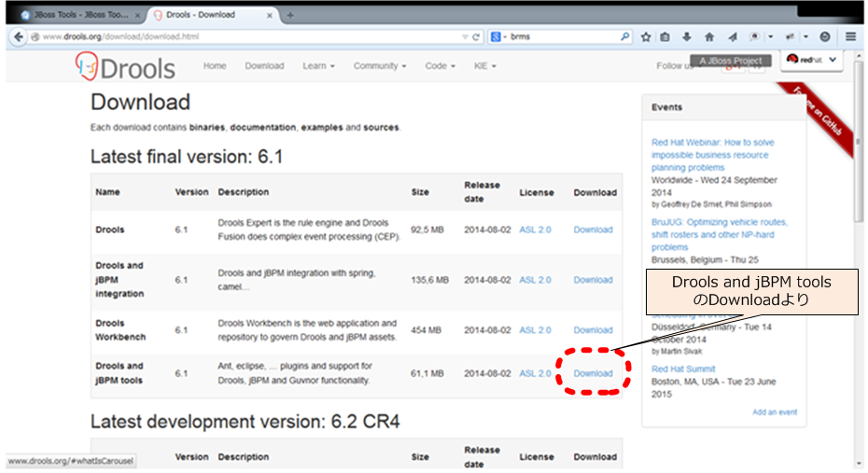Close the Drools - Download tab
This screenshot has height=473, width=868.
coord(270,16)
